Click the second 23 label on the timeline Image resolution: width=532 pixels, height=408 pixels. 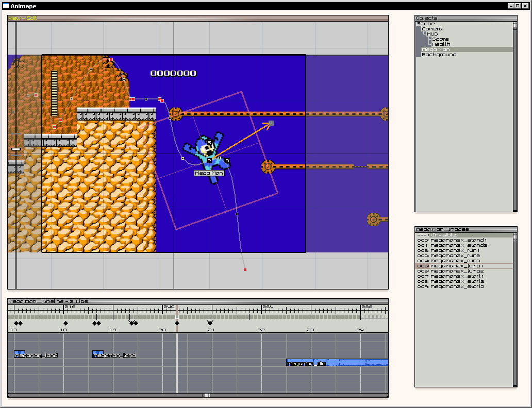(x=310, y=330)
